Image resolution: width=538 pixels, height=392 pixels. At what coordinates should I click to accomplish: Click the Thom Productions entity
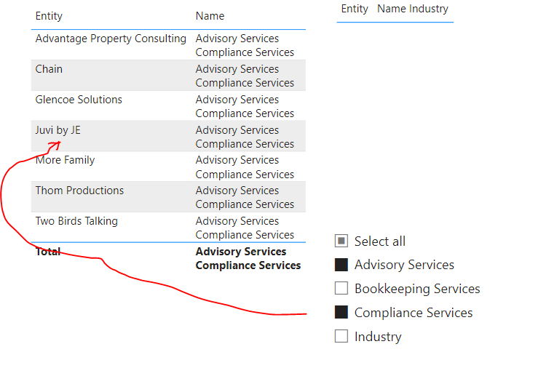79,191
